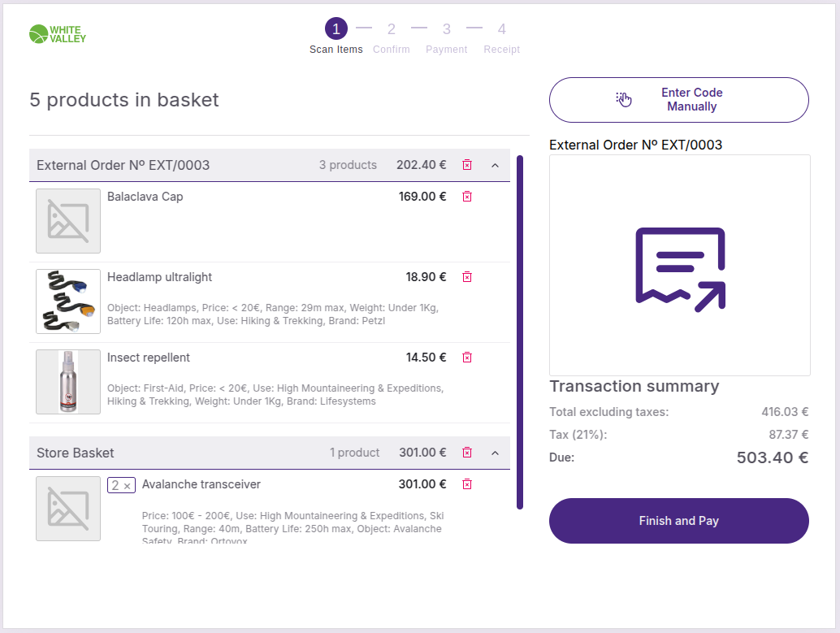
Task: Collapse the Store Basket section
Action: [x=495, y=453]
